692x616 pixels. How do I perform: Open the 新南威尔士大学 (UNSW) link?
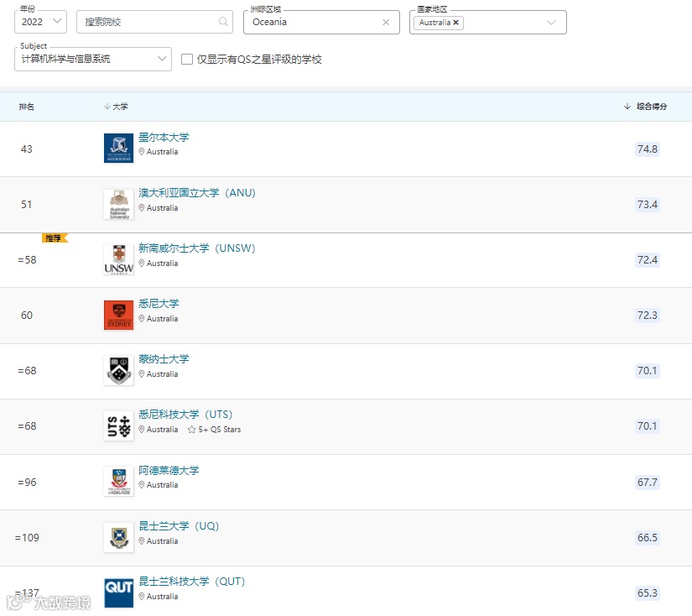point(197,248)
